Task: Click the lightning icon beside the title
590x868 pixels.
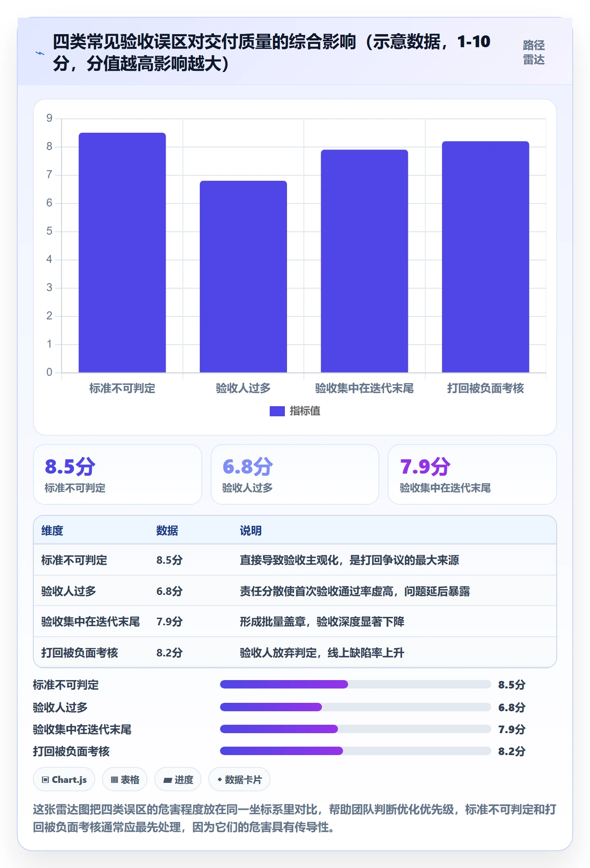Action: coord(40,53)
